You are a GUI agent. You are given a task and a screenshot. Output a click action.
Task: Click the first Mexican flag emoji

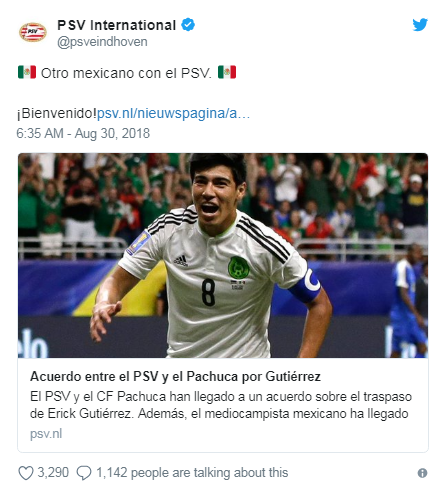coord(27,72)
